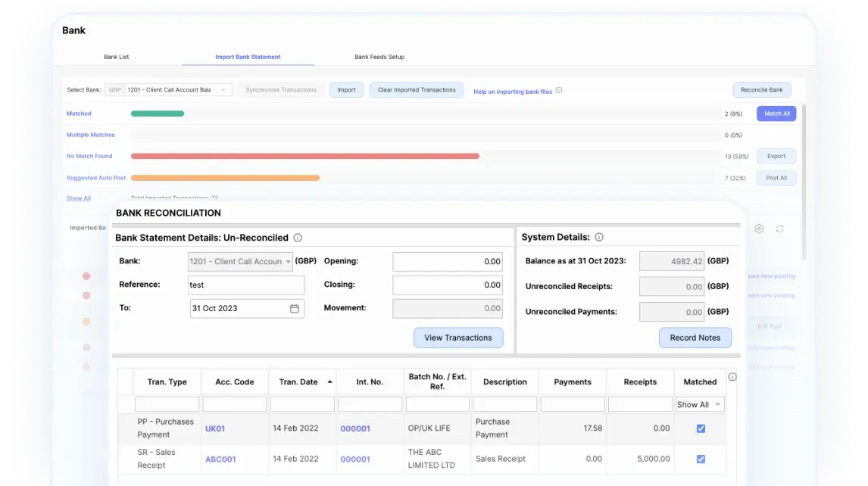Click Clear Imported Transactions button
This screenshot has height=486, width=868.
click(x=417, y=89)
